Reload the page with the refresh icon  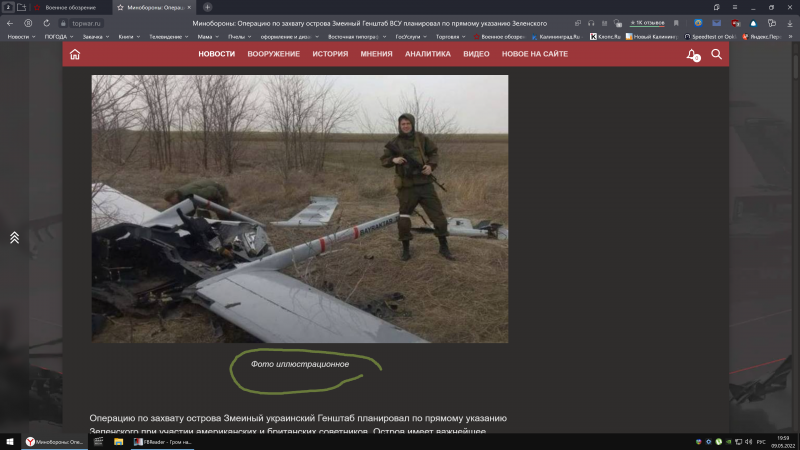[45, 23]
